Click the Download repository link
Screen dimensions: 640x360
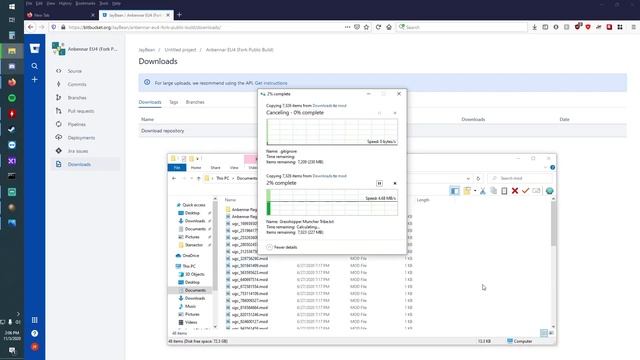pyautogui.click(x=162, y=131)
